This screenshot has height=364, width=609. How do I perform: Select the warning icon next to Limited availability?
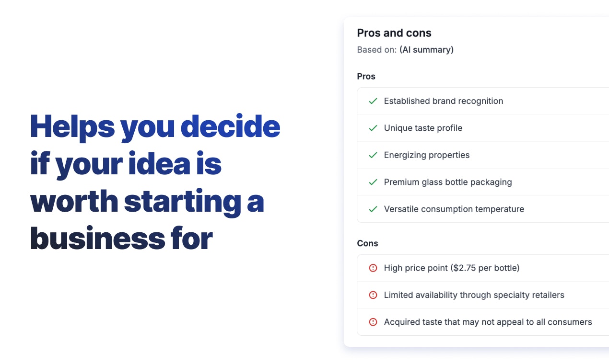click(373, 295)
